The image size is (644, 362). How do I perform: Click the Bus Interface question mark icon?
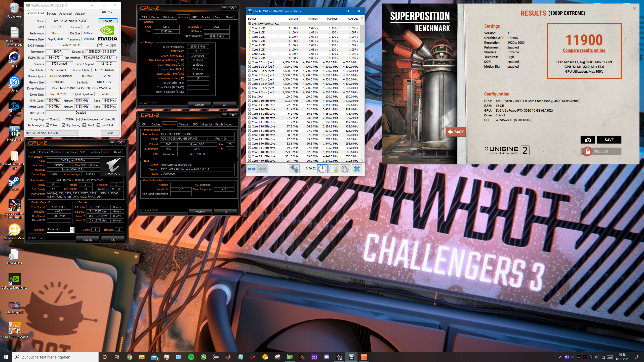(x=116, y=58)
